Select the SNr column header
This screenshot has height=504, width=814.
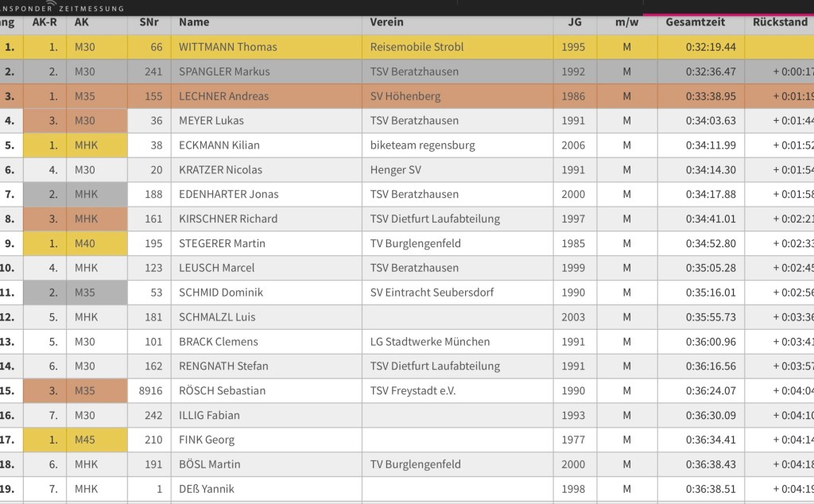click(x=149, y=22)
